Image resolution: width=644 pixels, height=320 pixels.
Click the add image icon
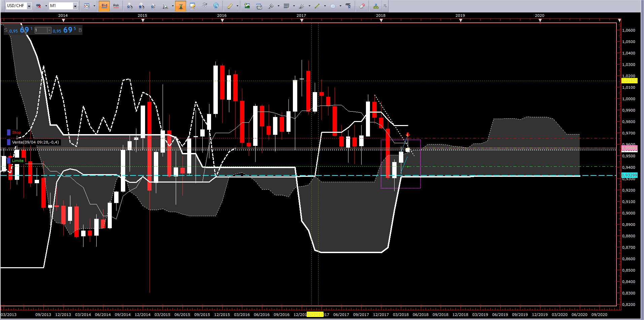[x=247, y=6]
